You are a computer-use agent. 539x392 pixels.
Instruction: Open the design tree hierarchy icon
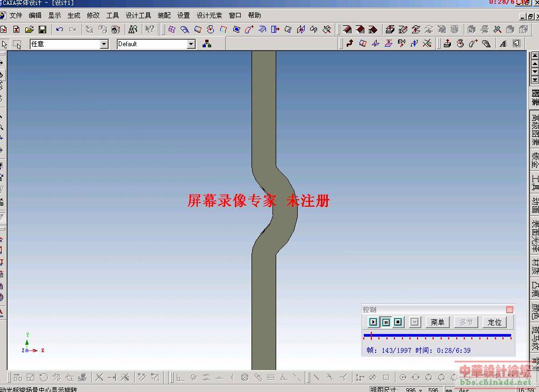(x=207, y=44)
